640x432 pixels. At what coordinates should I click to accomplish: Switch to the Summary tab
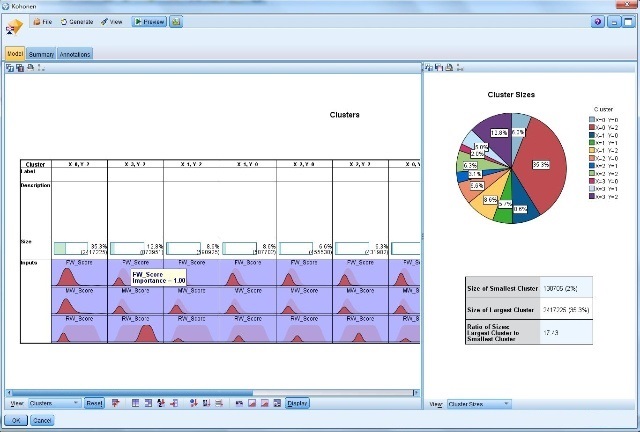click(x=42, y=53)
